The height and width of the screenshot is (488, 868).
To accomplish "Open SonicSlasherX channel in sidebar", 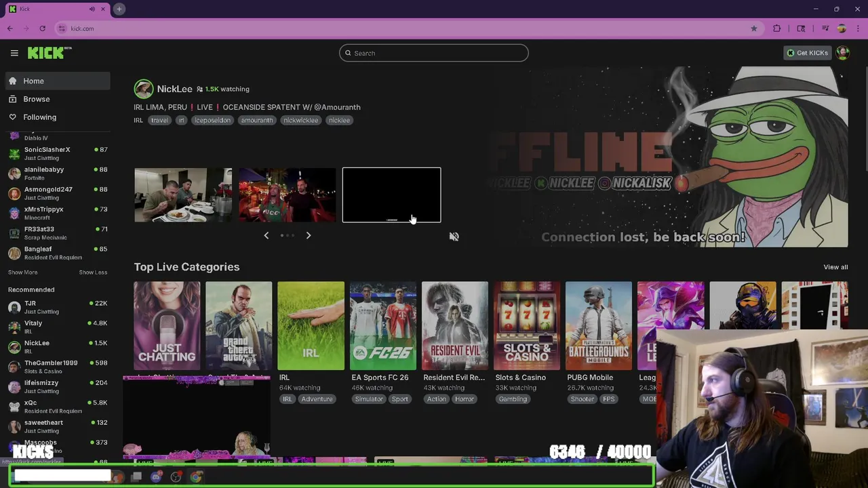I will click(58, 153).
